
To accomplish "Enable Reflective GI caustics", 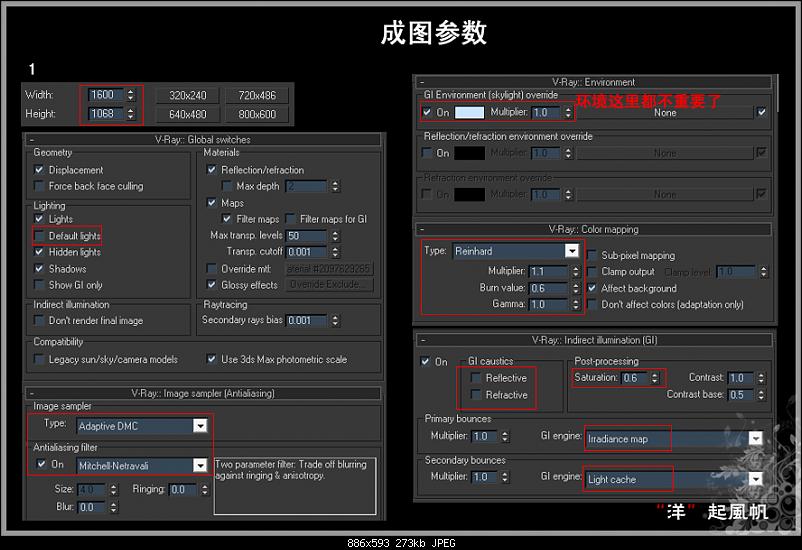I will point(476,378).
